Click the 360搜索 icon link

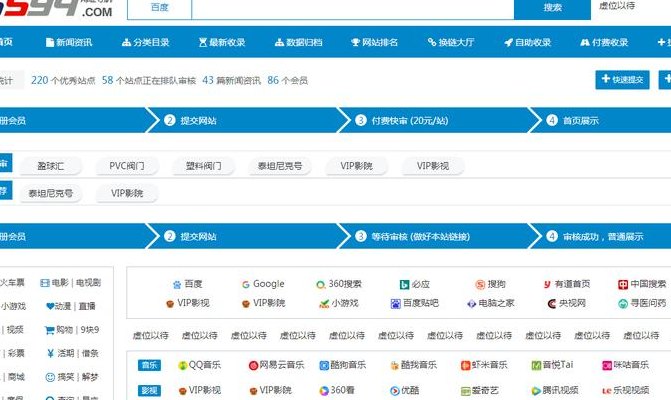(x=339, y=284)
